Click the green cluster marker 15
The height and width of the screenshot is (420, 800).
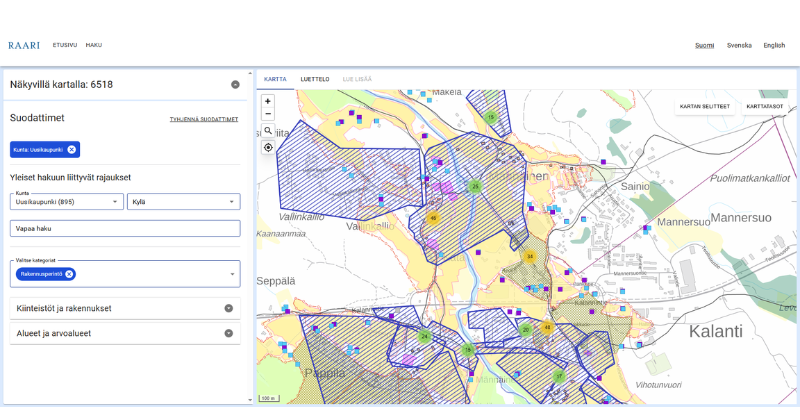tap(490, 118)
